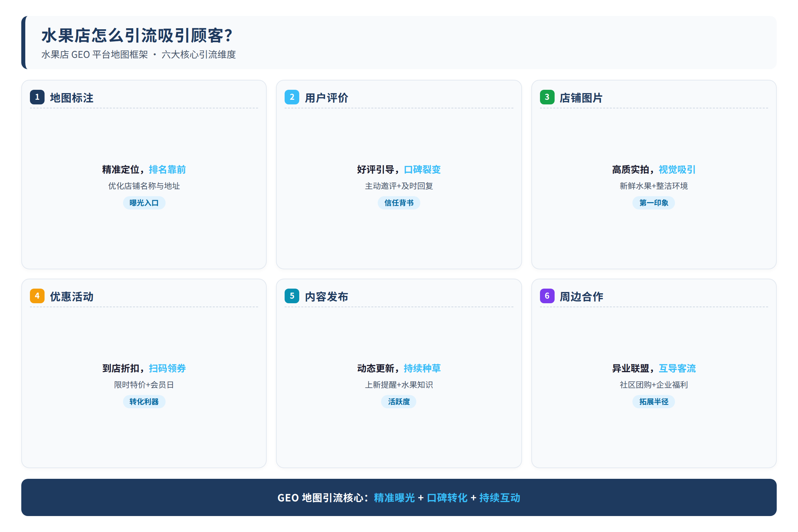Click the teal number 5 badge
798x532 pixels.
pyautogui.click(x=292, y=296)
